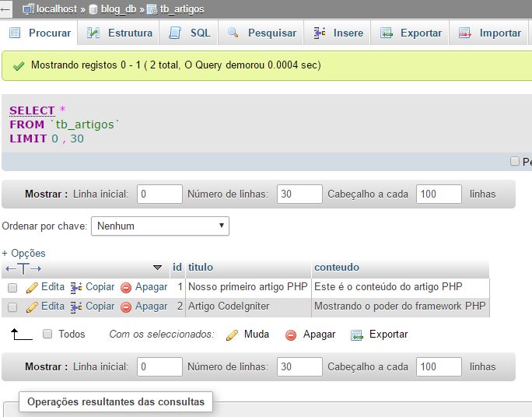Open the Insere tab
This screenshot has width=532, height=417.
tap(338, 33)
